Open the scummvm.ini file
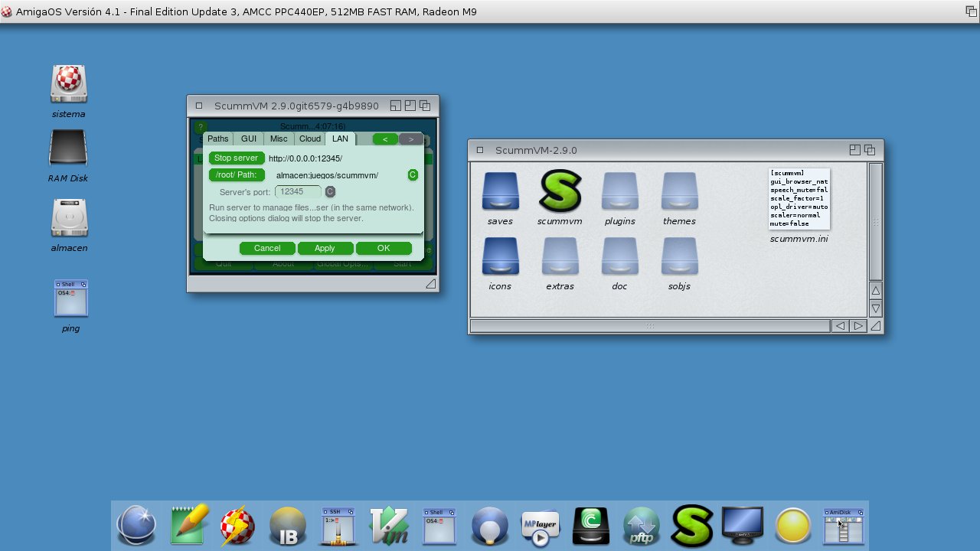 click(x=799, y=199)
